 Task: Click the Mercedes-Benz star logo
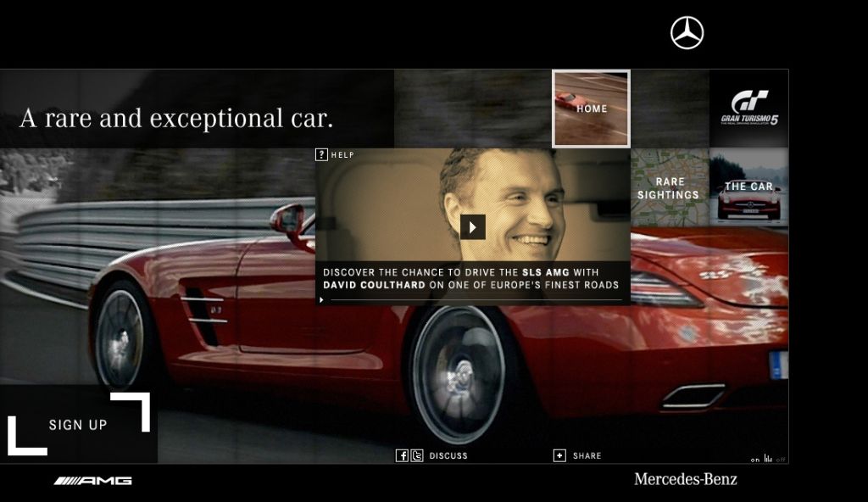click(x=687, y=33)
